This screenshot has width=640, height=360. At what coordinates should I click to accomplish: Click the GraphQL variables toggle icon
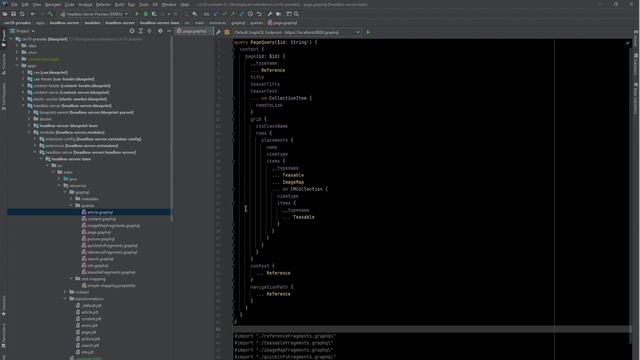point(227,32)
